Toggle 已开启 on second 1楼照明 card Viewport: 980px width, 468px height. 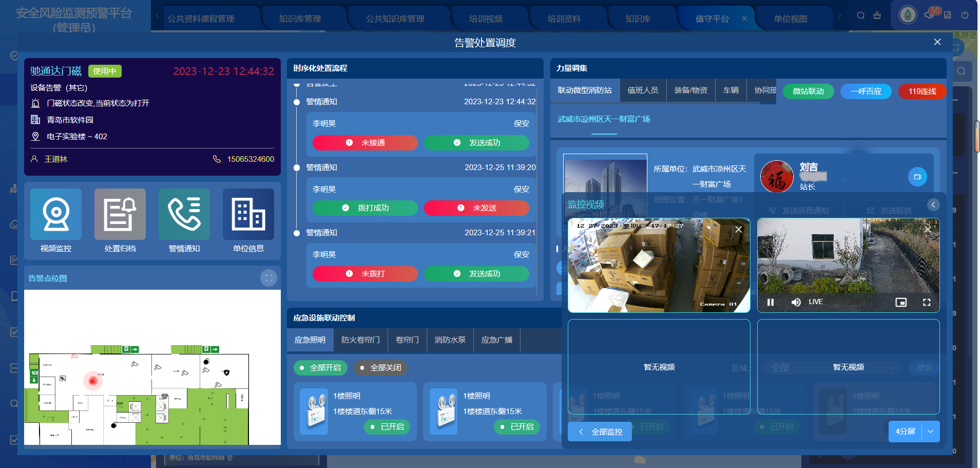point(517,427)
